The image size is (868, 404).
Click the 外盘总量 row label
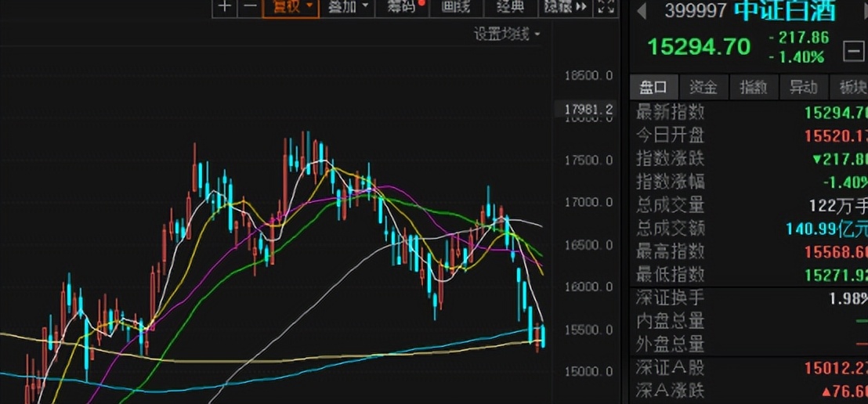pyautogui.click(x=670, y=344)
